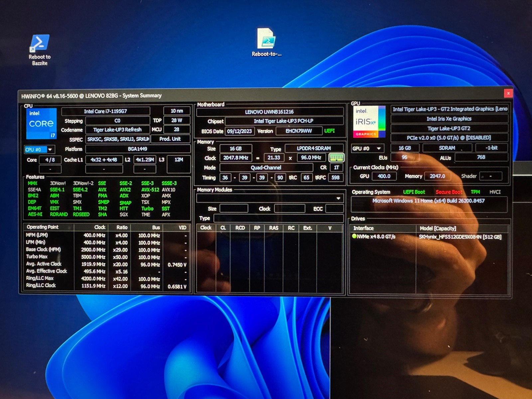532x399 pixels.
Task: Click the Tiger Lake-UP3 GT2 GPU codename field
Action: 449,128
